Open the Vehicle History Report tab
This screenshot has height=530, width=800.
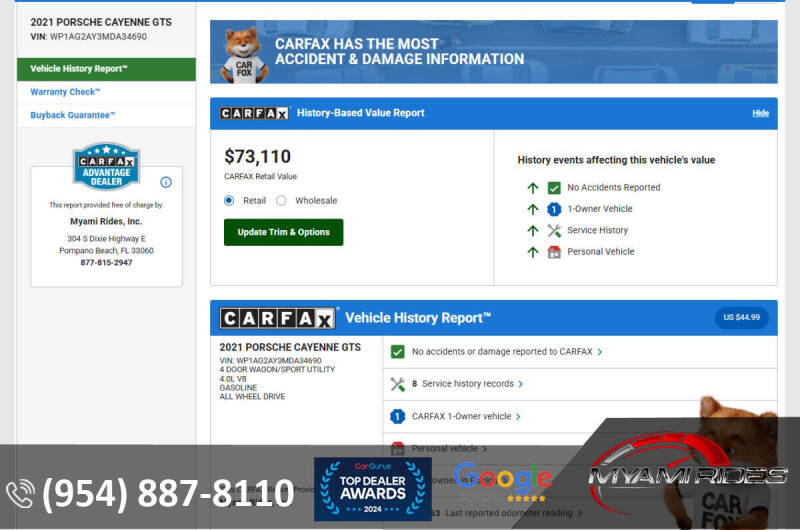click(79, 69)
